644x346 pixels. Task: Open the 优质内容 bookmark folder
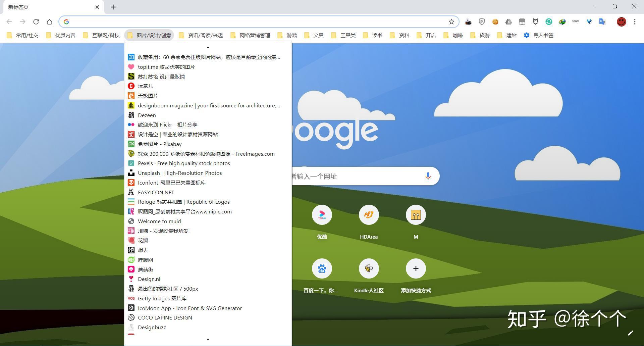(x=61, y=35)
